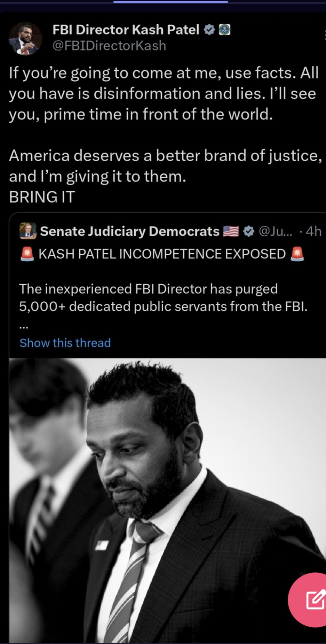Click the blue verified badge beside Kash Patel
The height and width of the screenshot is (644, 326).
point(209,30)
